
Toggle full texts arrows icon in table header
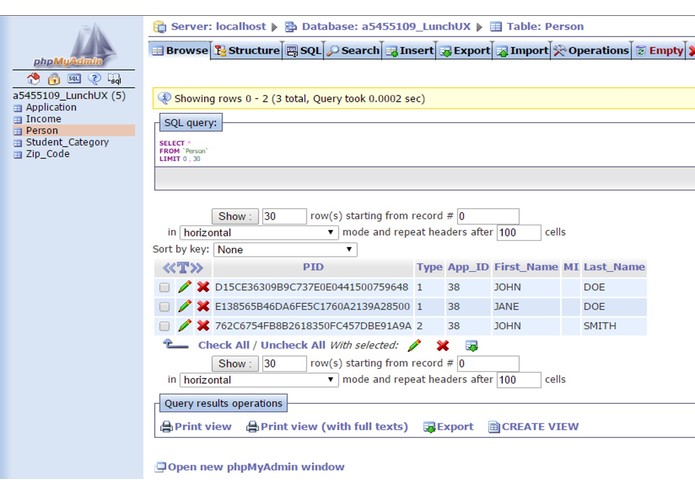[183, 268]
